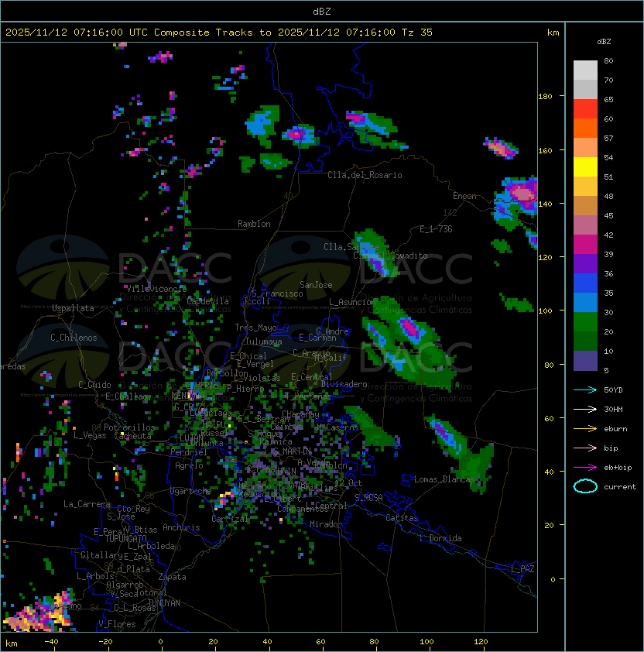Select the bright yellow 51–54 dBZ swatch
The height and width of the screenshot is (652, 644).
(585, 166)
